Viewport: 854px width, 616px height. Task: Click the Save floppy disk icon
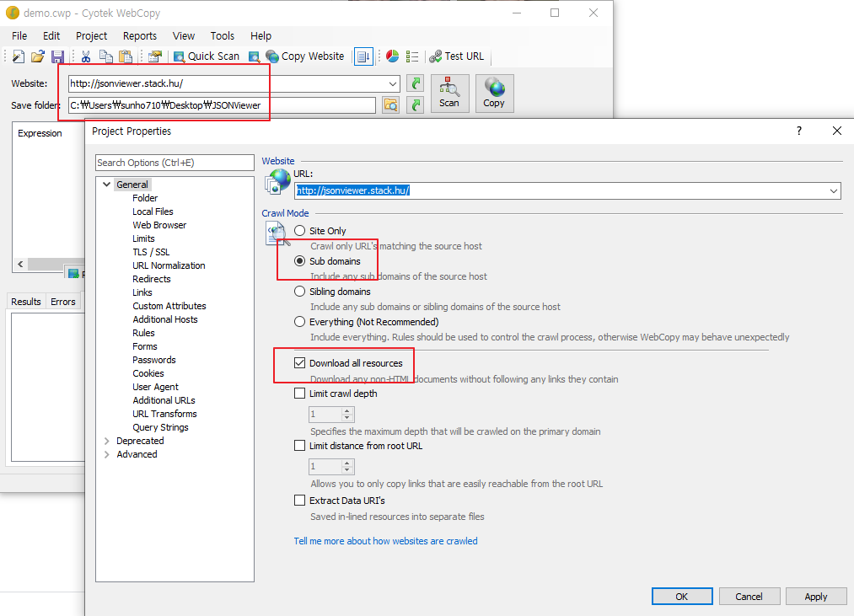pos(57,56)
